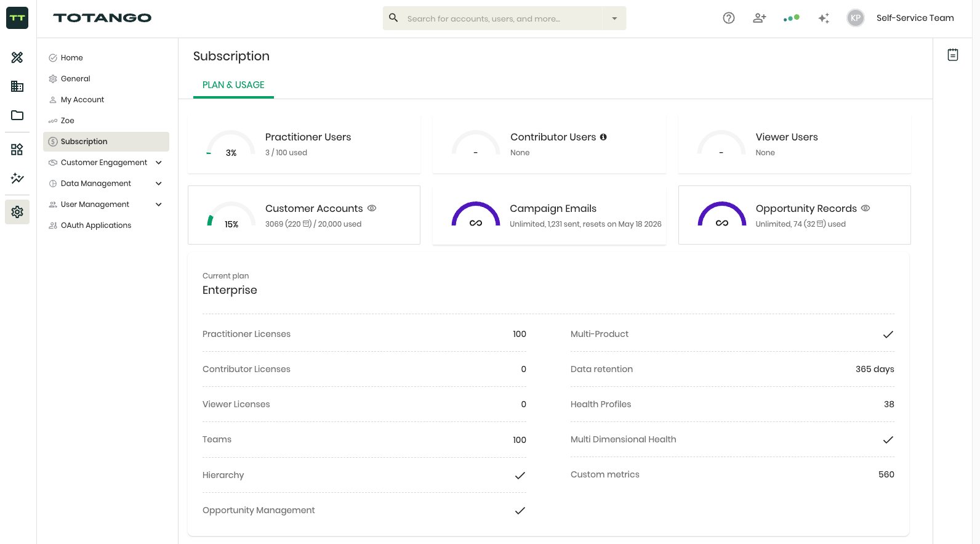Click the Practitioner Users card title
The width and height of the screenshot is (980, 544).
point(308,137)
